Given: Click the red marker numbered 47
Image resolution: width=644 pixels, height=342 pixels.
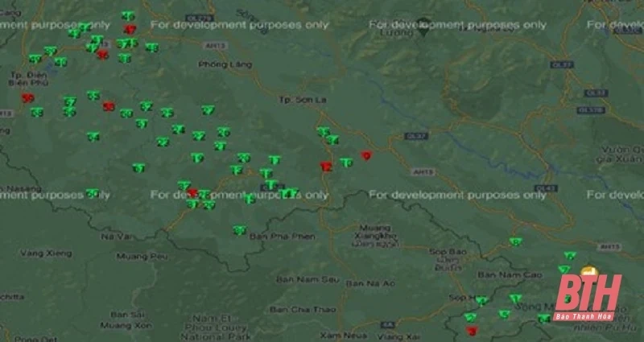Looking at the screenshot, I should pyautogui.click(x=130, y=30).
